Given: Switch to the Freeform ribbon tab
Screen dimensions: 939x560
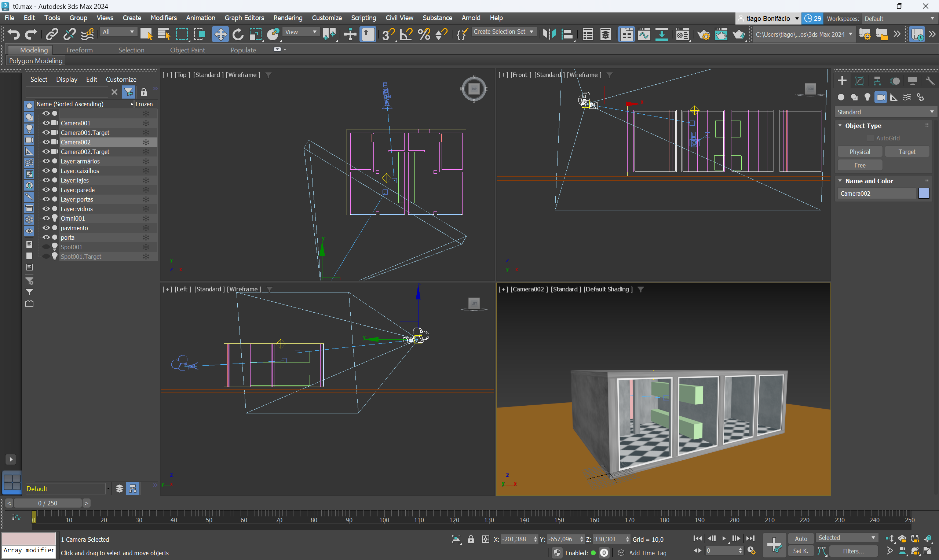Looking at the screenshot, I should click(x=79, y=50).
